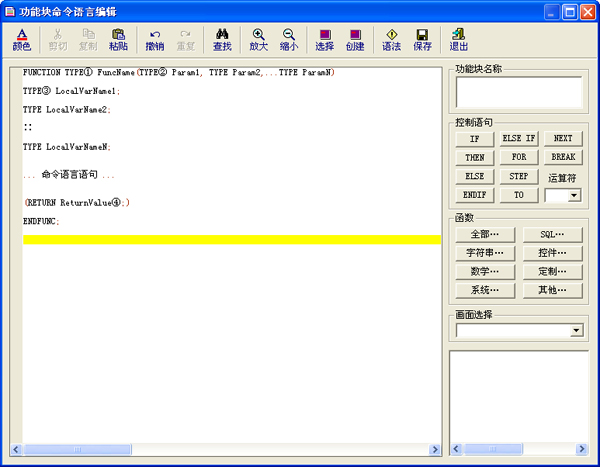Click the 命令语言语句 placeholder line
The height and width of the screenshot is (467, 600).
(x=69, y=175)
